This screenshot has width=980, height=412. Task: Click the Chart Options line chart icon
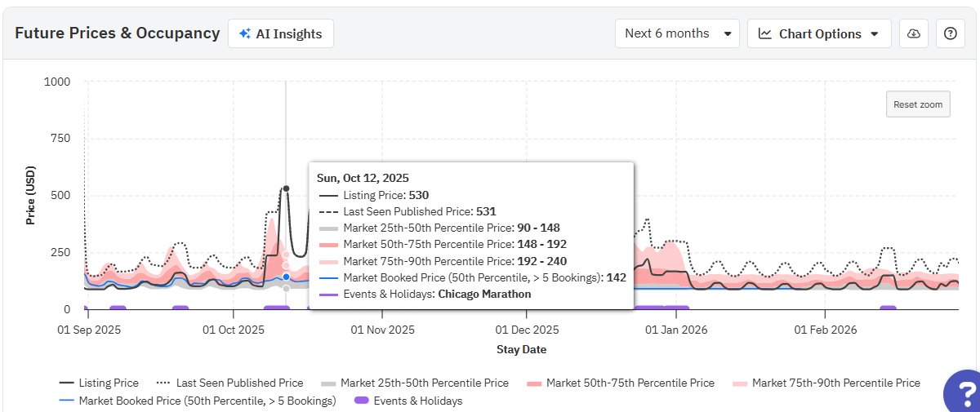pyautogui.click(x=765, y=33)
